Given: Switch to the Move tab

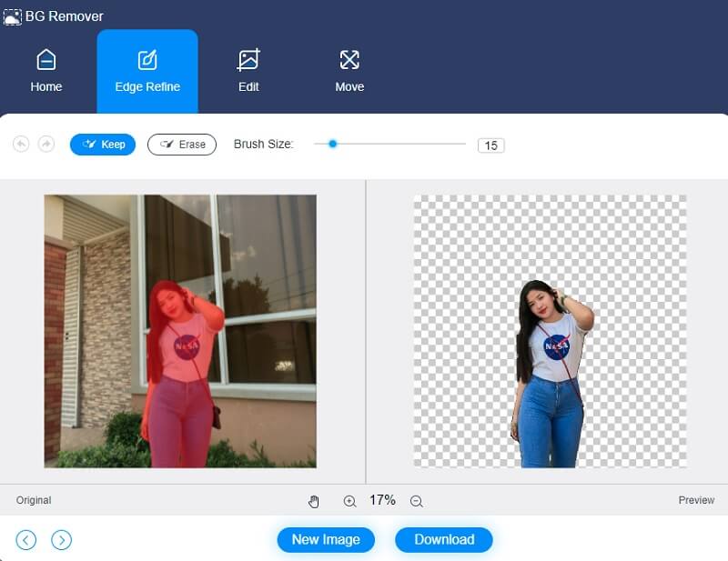Looking at the screenshot, I should tap(349, 72).
